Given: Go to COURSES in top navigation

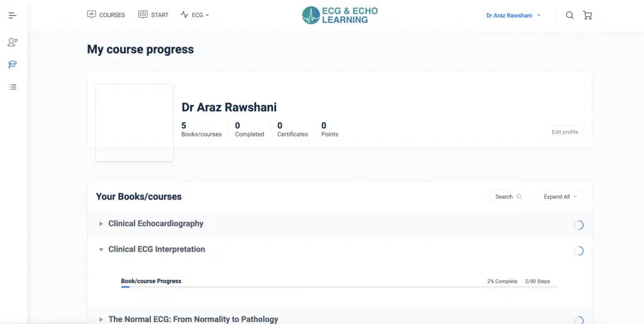Looking at the screenshot, I should pyautogui.click(x=106, y=14).
